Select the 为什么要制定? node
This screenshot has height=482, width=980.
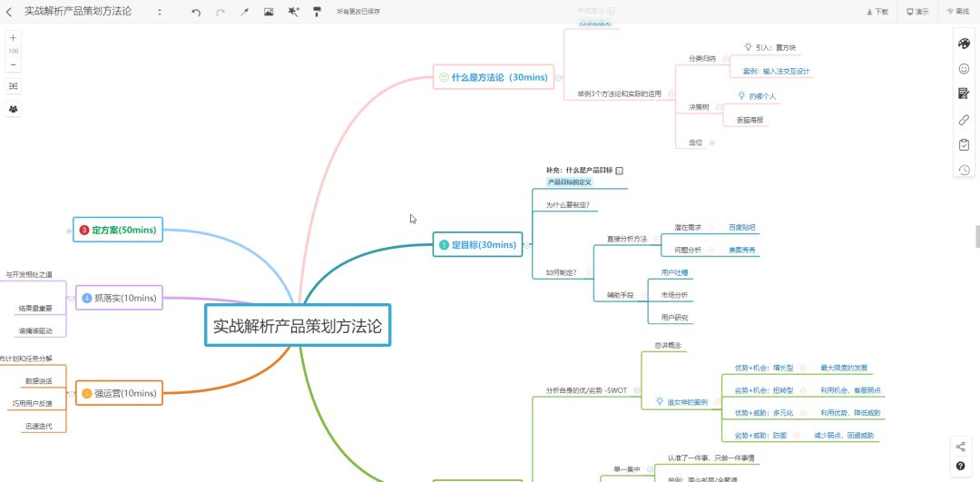[x=567, y=204]
